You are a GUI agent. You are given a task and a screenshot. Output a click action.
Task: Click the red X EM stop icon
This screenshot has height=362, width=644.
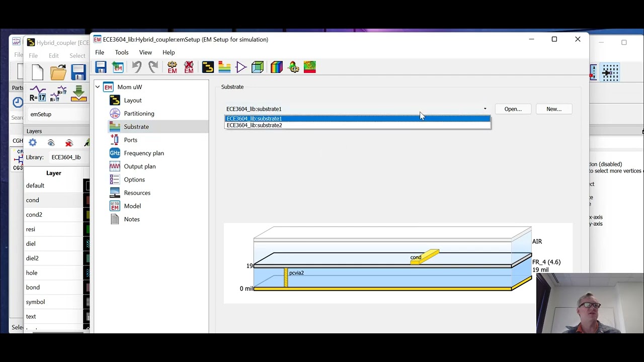(x=189, y=67)
